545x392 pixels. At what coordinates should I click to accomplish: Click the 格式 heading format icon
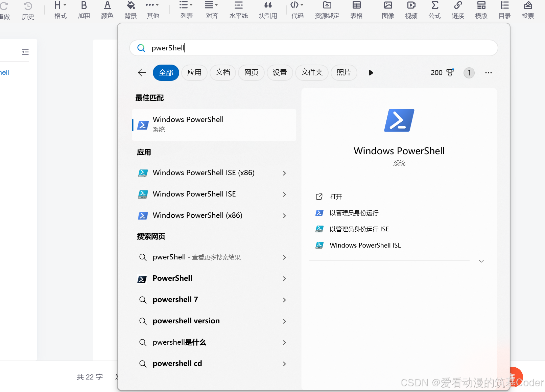click(x=61, y=10)
